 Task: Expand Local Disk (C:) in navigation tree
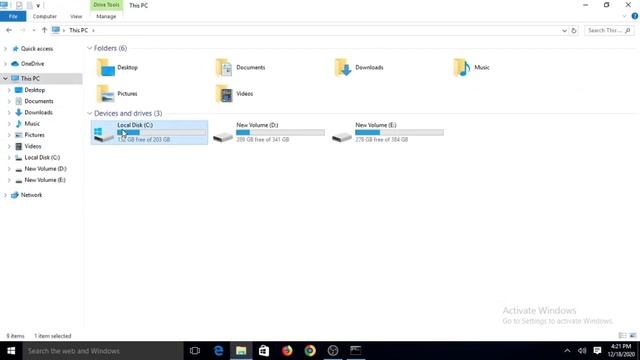click(x=9, y=158)
